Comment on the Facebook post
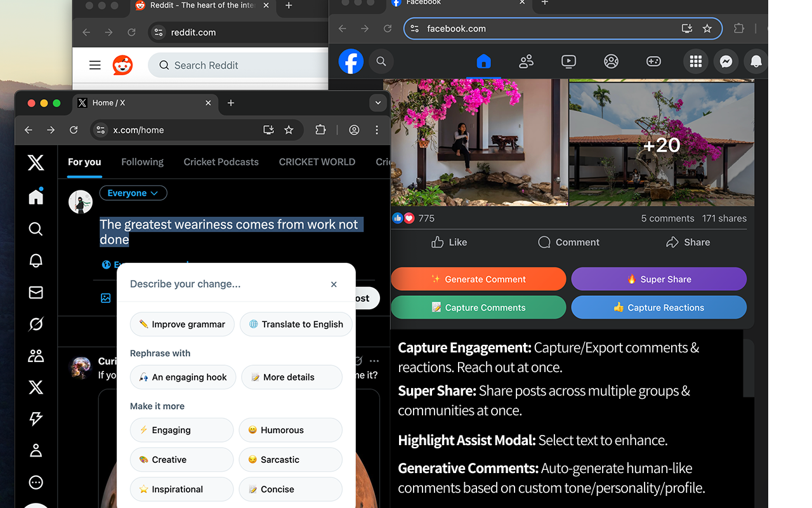812x508 pixels. (568, 242)
